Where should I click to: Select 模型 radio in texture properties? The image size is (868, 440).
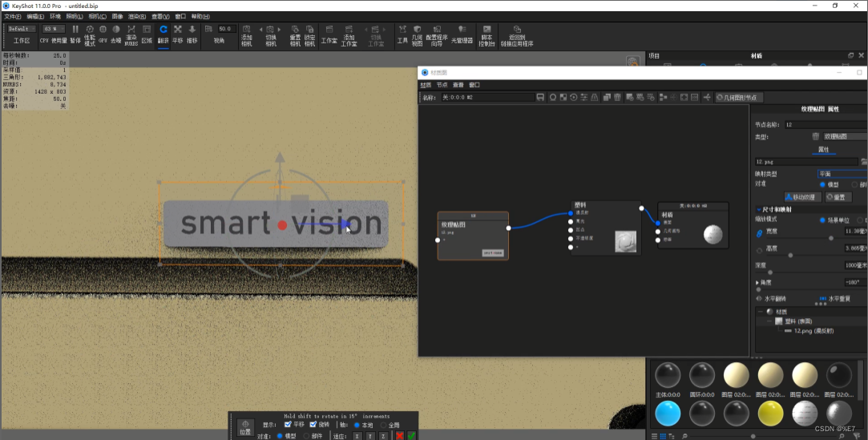pyautogui.click(x=822, y=185)
